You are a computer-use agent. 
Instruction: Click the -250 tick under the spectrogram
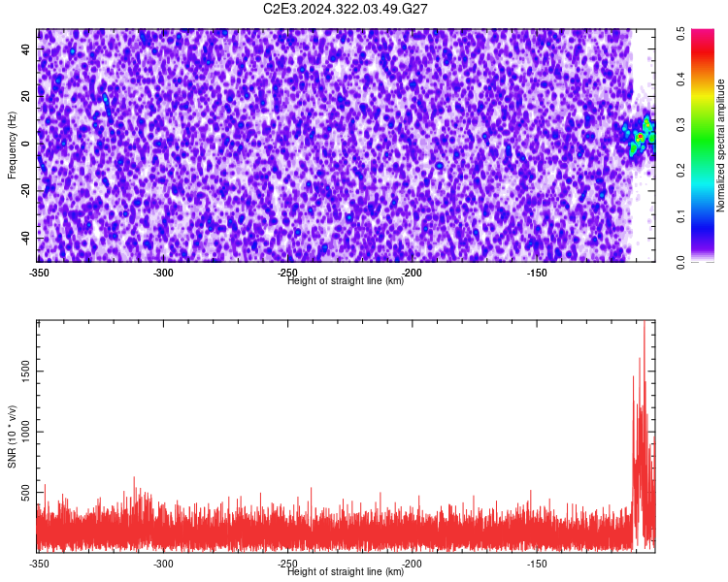(x=288, y=273)
